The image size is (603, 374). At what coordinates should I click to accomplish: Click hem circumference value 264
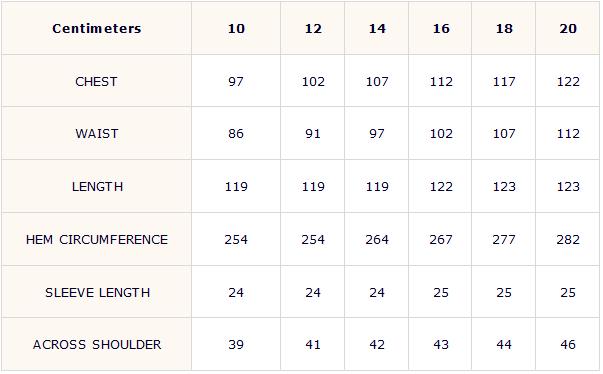[377, 239]
